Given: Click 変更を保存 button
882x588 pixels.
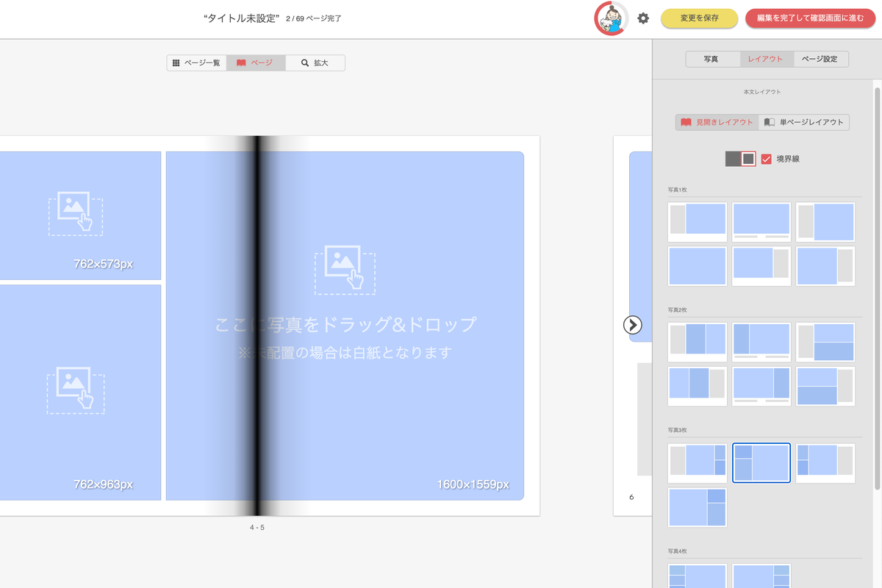Looking at the screenshot, I should 698,18.
